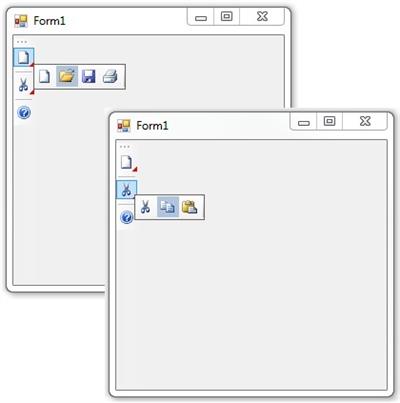Click the Form1 application icon in the front title bar
The image size is (400, 403).
tap(124, 126)
